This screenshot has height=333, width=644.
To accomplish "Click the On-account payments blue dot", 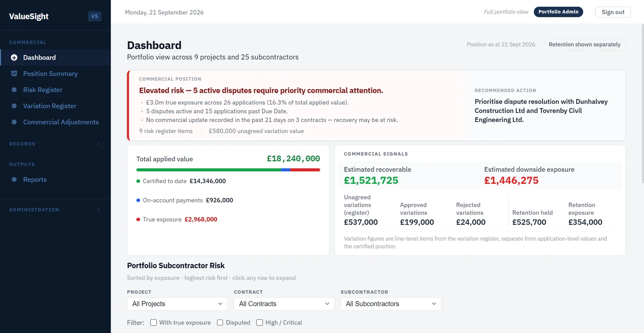I will click(138, 200).
